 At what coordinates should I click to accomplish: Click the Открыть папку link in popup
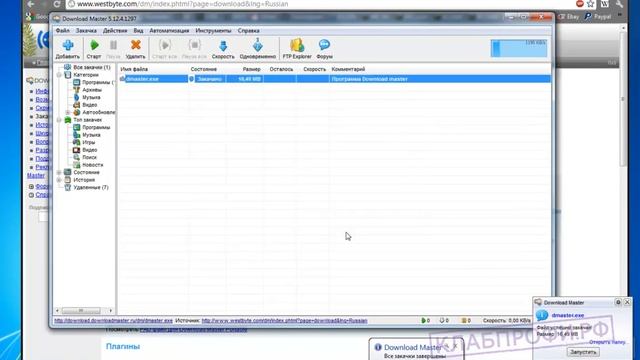(x=607, y=342)
